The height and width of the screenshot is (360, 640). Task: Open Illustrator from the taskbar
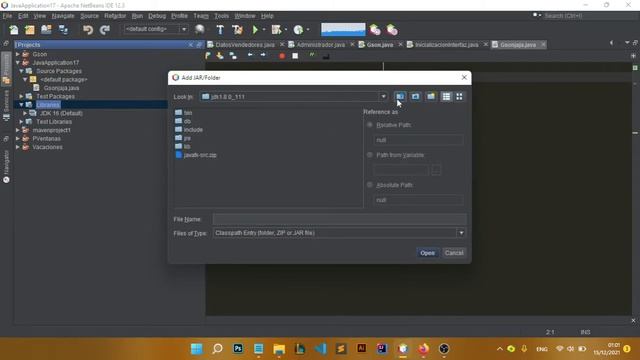pyautogui.click(x=362, y=348)
